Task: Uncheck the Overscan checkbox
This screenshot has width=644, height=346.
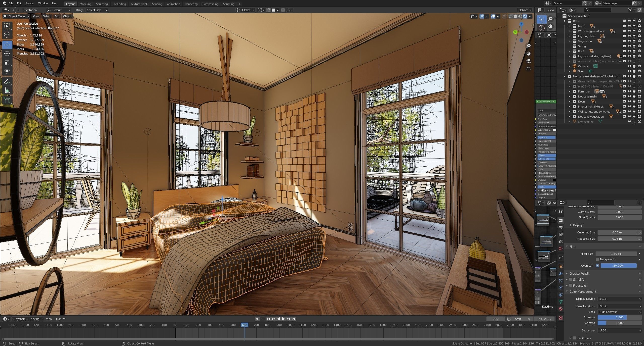Action: 597,266
